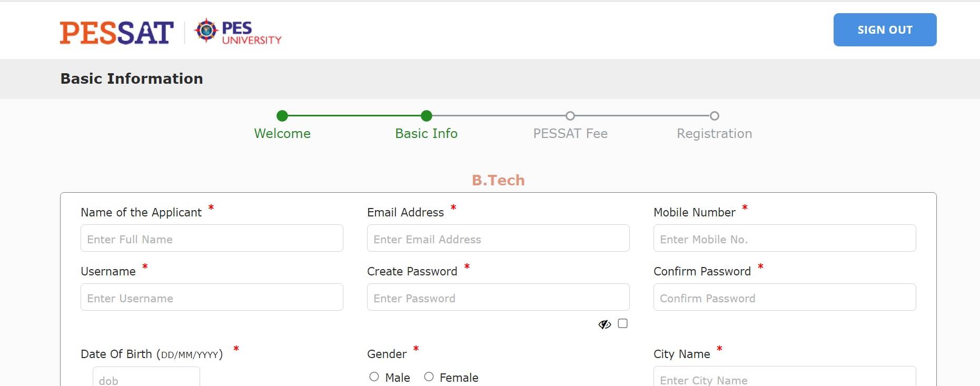
Task: Click the SIGN OUT button
Action: [885, 30]
